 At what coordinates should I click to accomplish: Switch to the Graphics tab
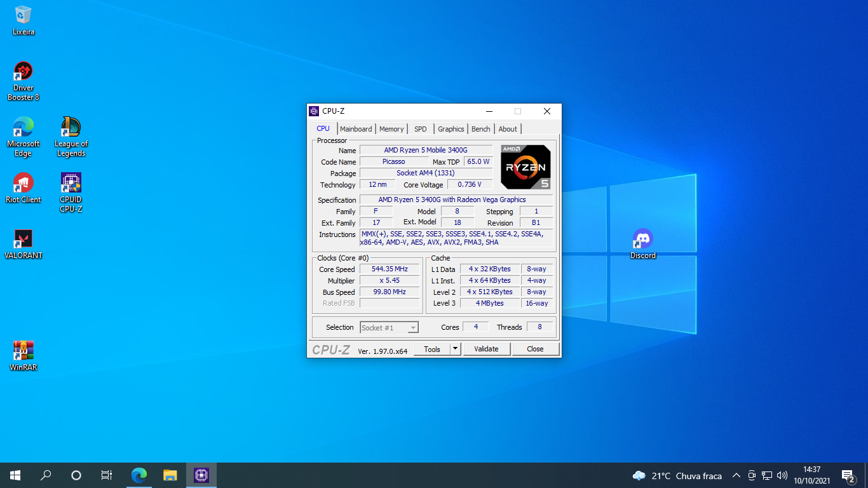pyautogui.click(x=451, y=129)
